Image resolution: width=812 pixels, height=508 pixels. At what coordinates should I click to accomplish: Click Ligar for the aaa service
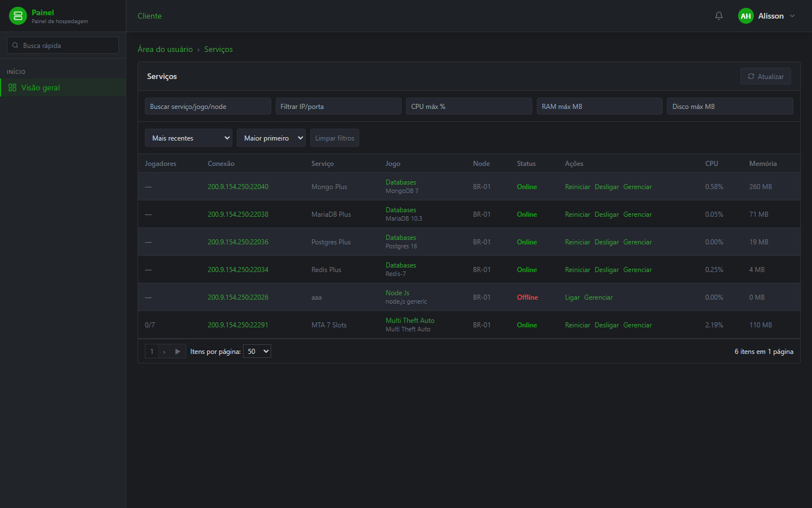(x=572, y=297)
